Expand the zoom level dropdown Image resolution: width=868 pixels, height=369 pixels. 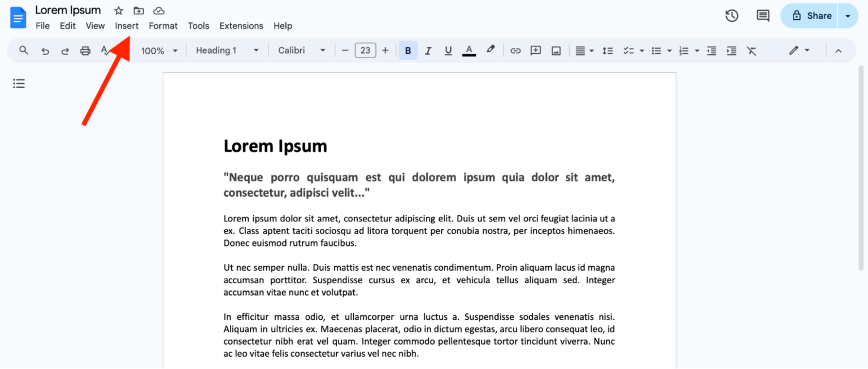point(159,50)
